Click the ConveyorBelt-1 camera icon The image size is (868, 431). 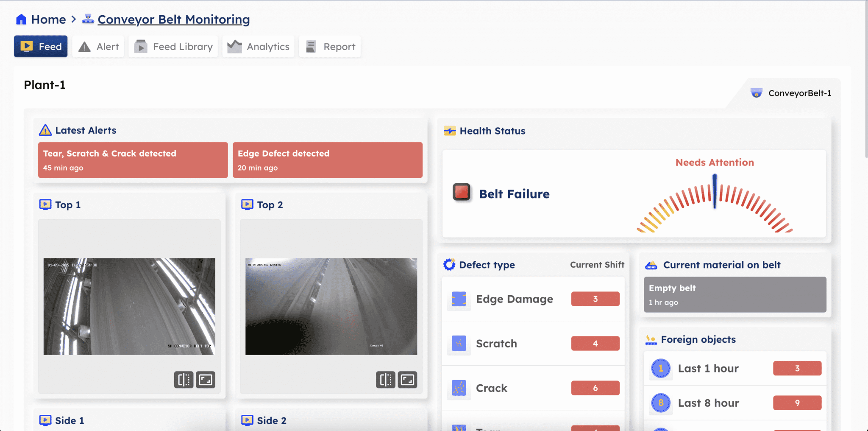(x=756, y=93)
